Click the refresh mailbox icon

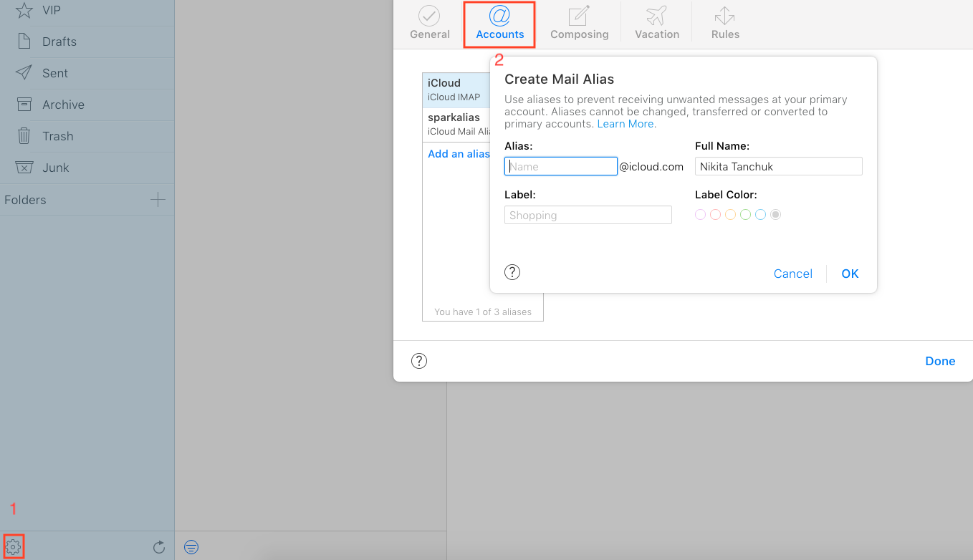pyautogui.click(x=159, y=547)
